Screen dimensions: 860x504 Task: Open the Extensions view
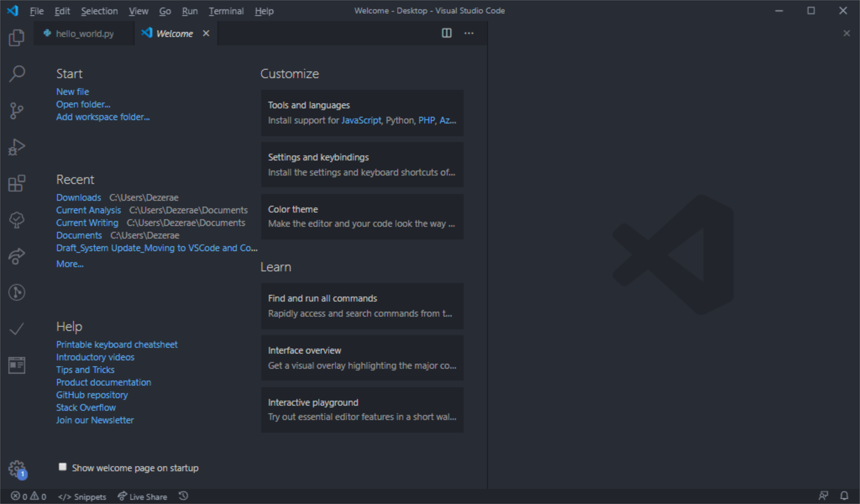point(16,183)
